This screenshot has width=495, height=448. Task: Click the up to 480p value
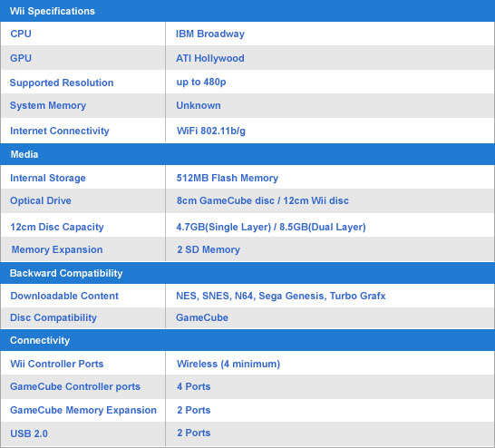tap(201, 83)
